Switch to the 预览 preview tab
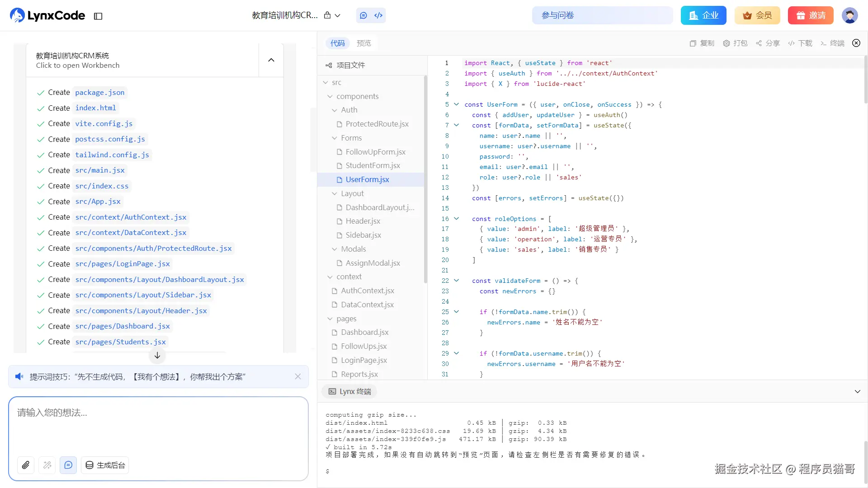 click(363, 43)
